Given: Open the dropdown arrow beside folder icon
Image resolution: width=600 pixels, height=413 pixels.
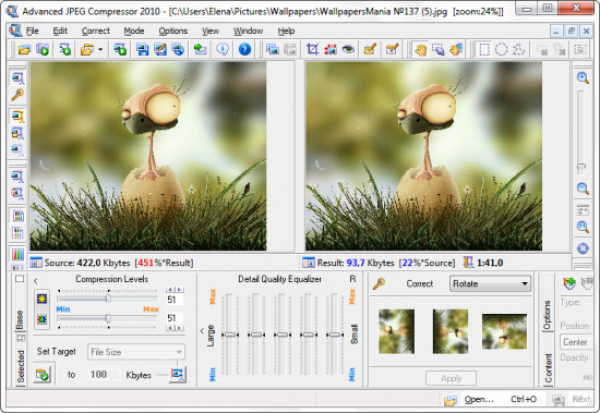Looking at the screenshot, I should coord(100,49).
